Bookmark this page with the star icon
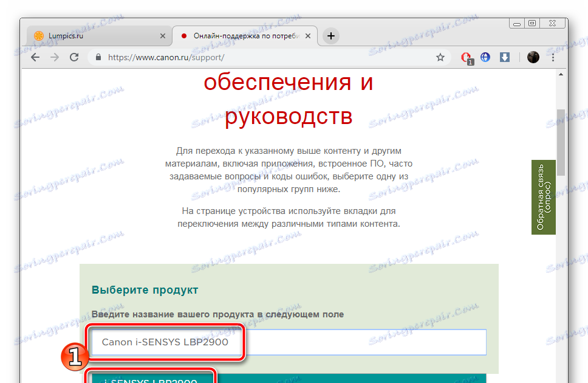The image size is (588, 383). click(440, 57)
